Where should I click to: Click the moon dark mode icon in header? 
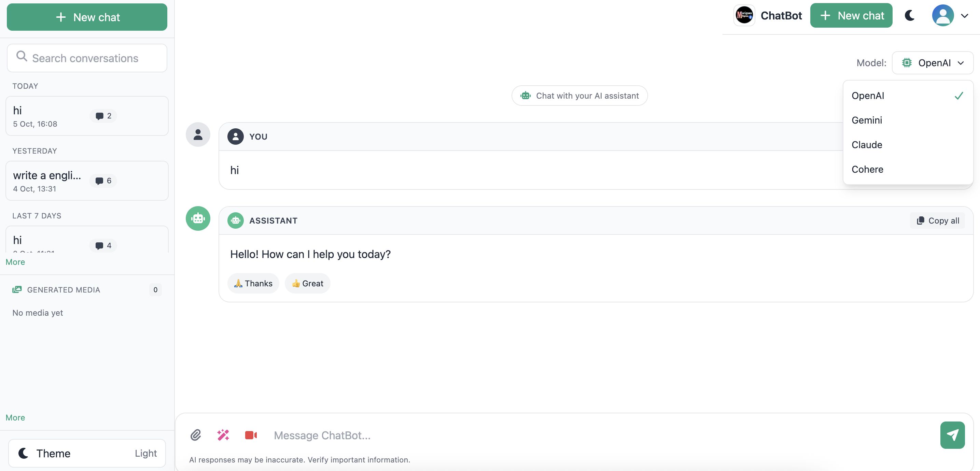point(910,16)
